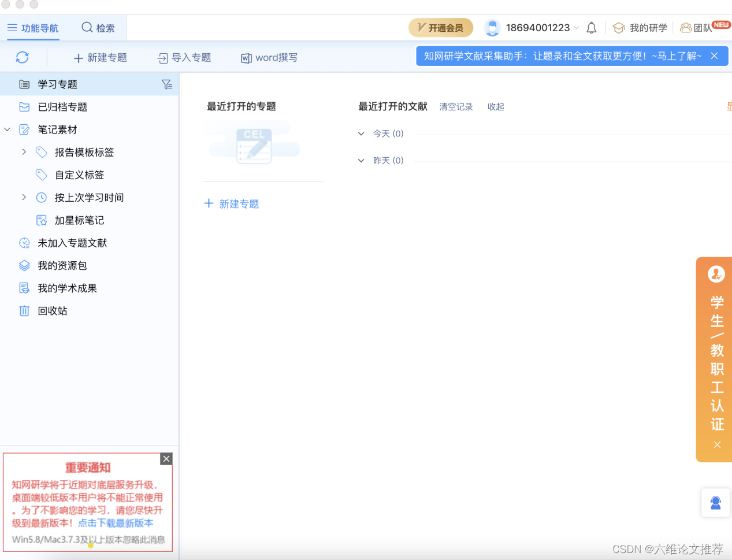Click the filter icon beside 学习专题
The height and width of the screenshot is (560, 732).
pos(167,84)
